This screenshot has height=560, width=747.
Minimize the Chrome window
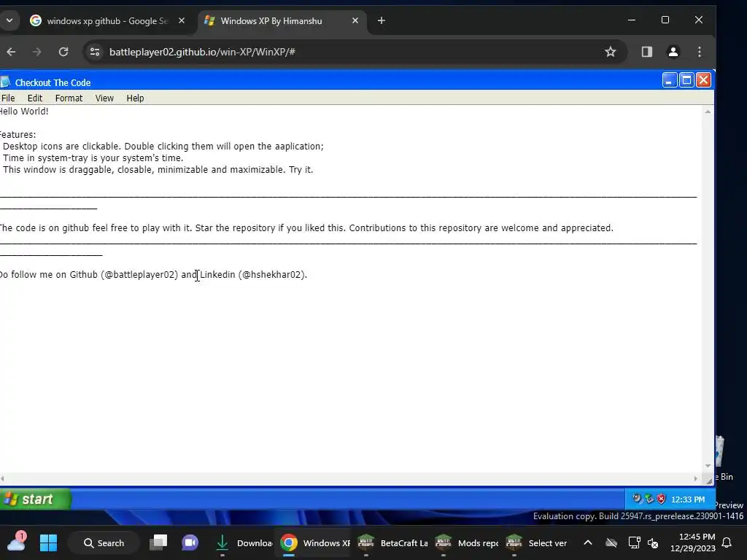(632, 20)
